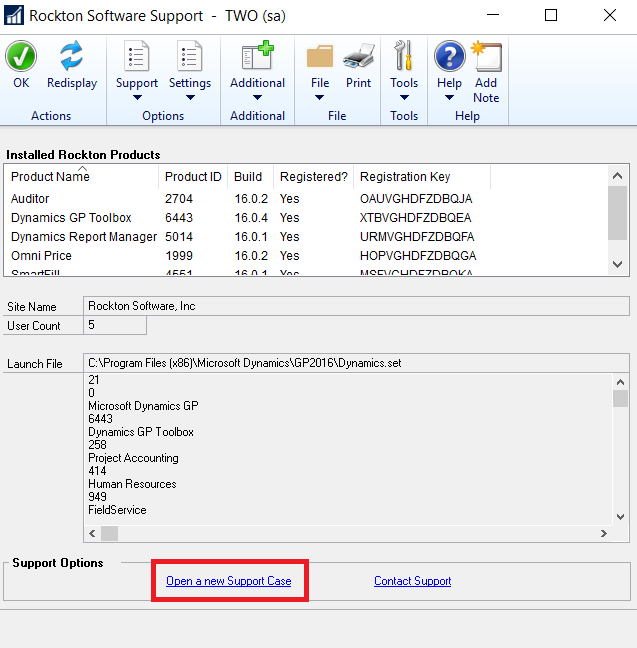Click launch file horizontal scroll right arrow
The width and height of the screenshot is (637, 648).
(604, 534)
